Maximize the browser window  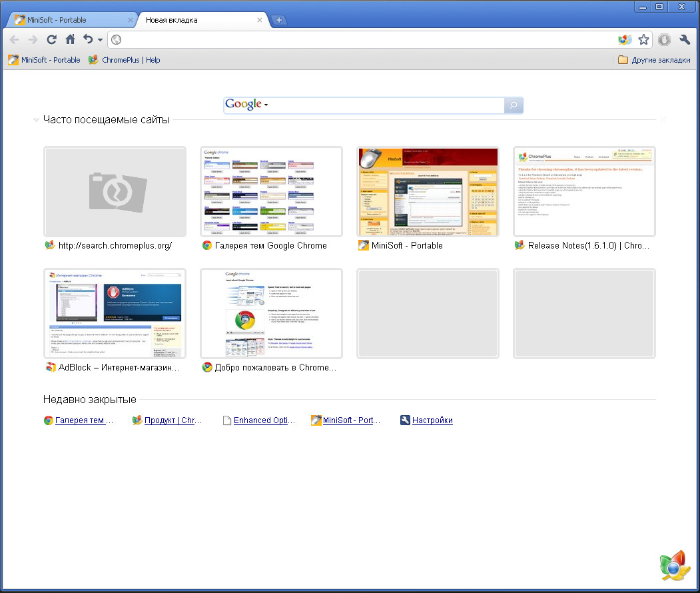coord(659,7)
